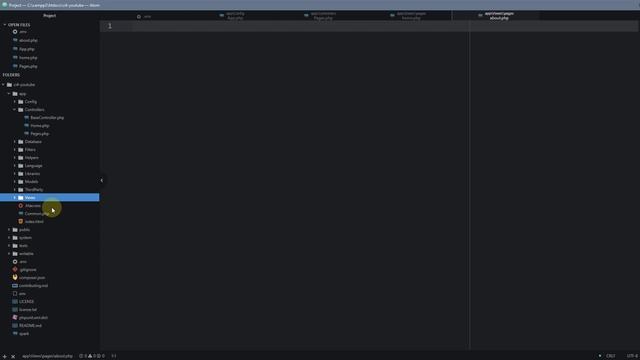Click the .htaccess file icon
Screen dimensions: 640x360
(21, 206)
